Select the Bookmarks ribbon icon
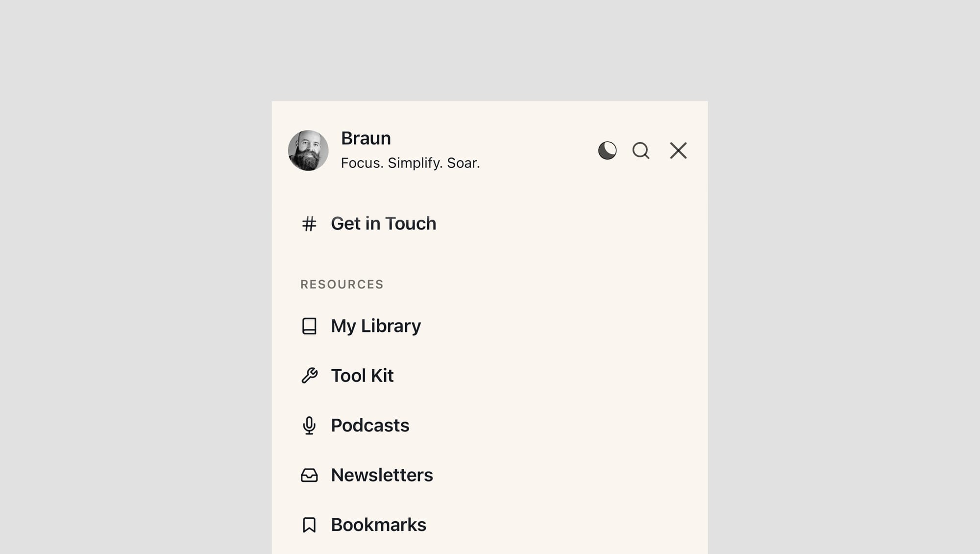This screenshot has width=980, height=554. (x=310, y=525)
